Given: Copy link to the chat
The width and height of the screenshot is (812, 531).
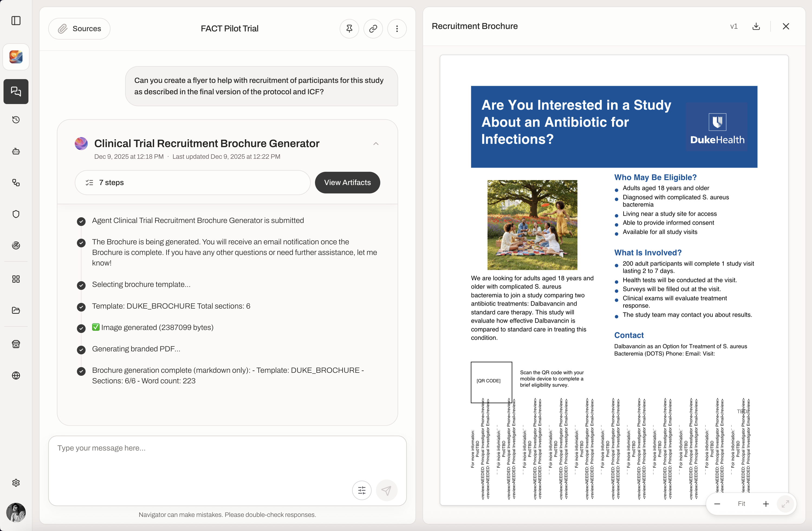Looking at the screenshot, I should (x=373, y=29).
